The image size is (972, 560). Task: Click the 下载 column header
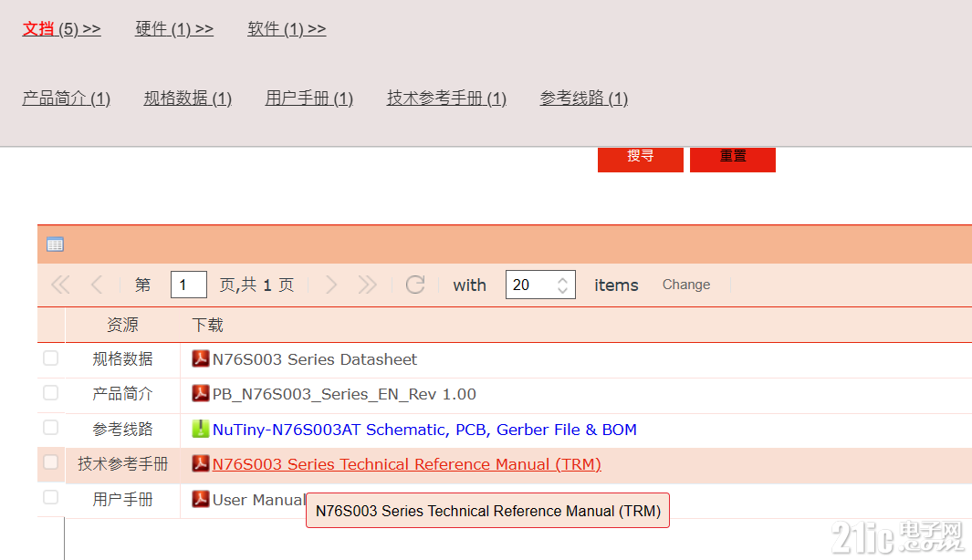click(208, 325)
